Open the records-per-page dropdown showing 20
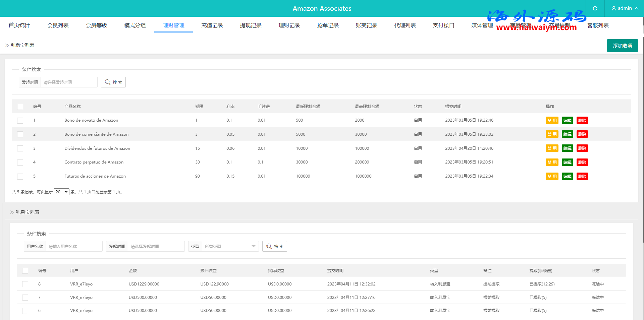 61,192
